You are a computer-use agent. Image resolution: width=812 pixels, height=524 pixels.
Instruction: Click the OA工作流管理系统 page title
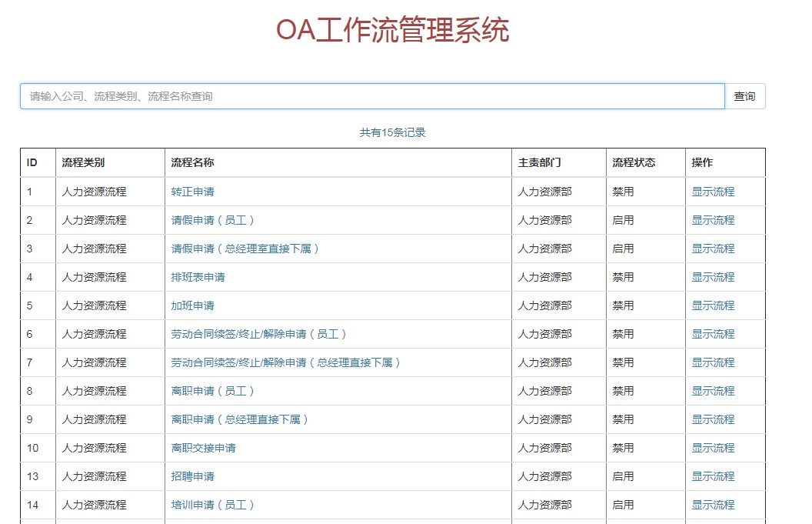click(392, 29)
